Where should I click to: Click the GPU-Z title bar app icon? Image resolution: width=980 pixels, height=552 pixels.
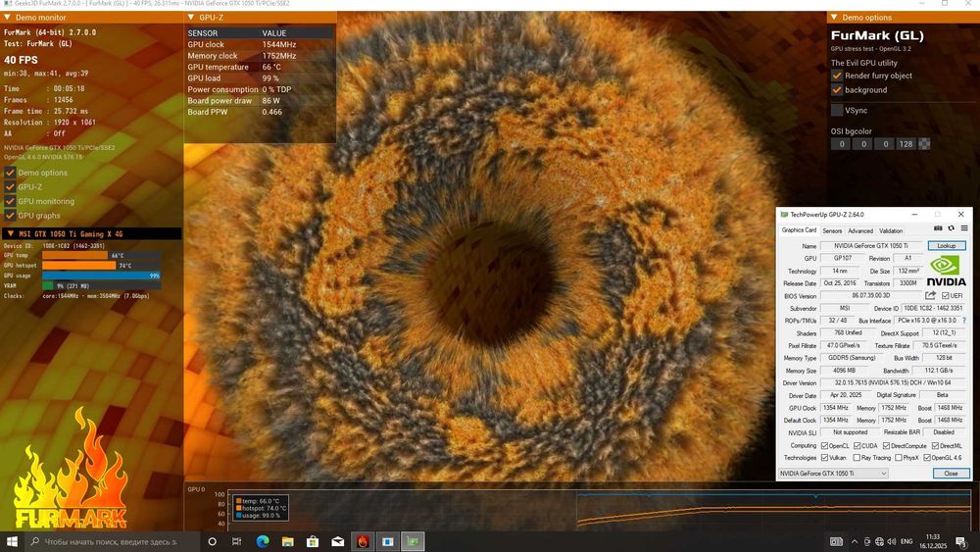784,215
